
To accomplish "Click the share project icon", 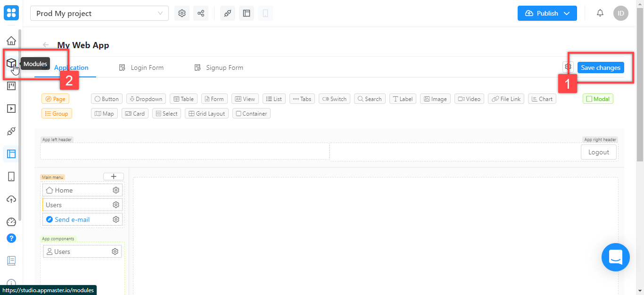I will coord(201,13).
